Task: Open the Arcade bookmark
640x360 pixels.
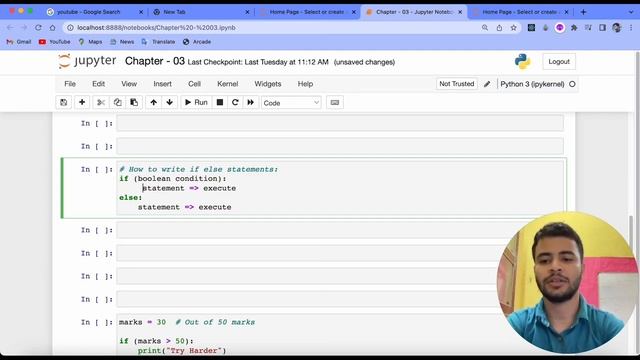Action: (x=197, y=42)
